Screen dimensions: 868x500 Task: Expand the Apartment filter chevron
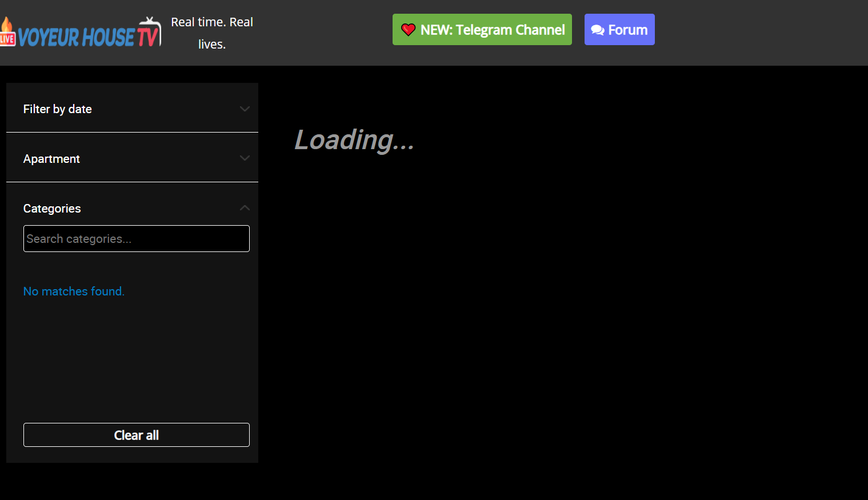(x=245, y=158)
